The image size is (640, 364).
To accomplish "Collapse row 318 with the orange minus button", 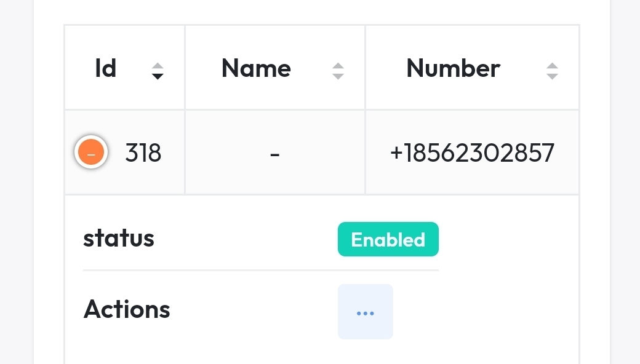I will coord(91,152).
